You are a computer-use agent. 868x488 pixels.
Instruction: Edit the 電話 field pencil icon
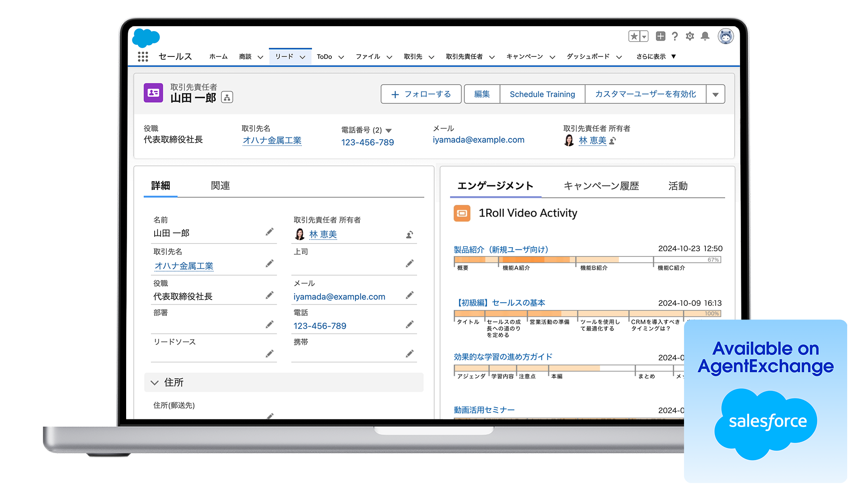[x=410, y=324]
